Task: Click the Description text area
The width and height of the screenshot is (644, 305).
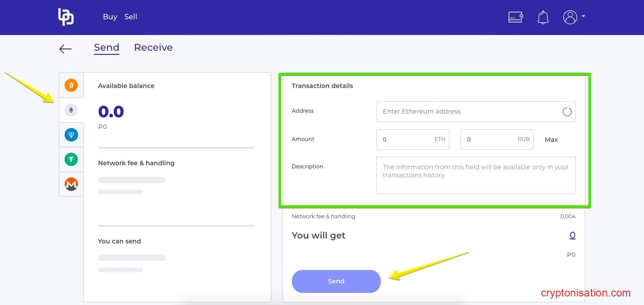Action: point(475,175)
